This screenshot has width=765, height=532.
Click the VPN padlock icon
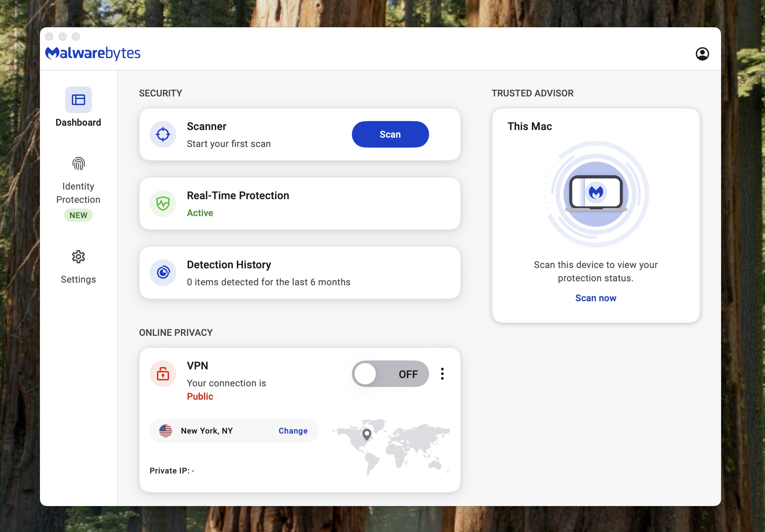click(x=163, y=374)
